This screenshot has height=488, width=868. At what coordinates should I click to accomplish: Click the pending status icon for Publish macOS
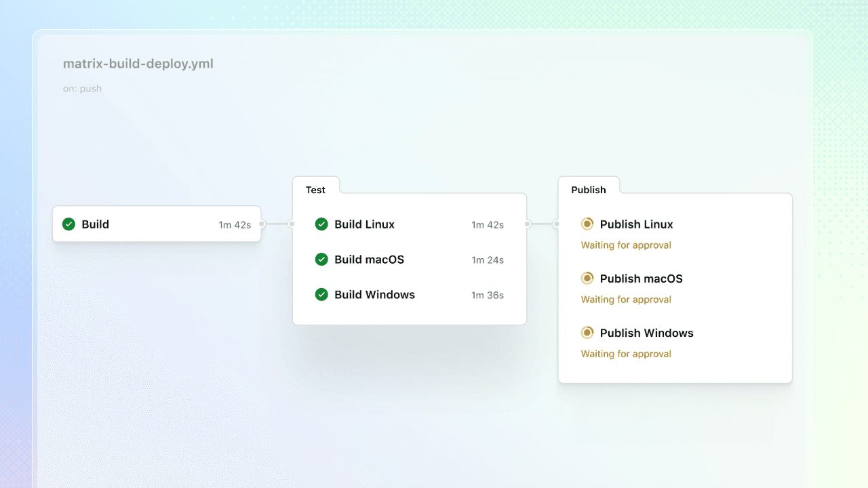[587, 279]
